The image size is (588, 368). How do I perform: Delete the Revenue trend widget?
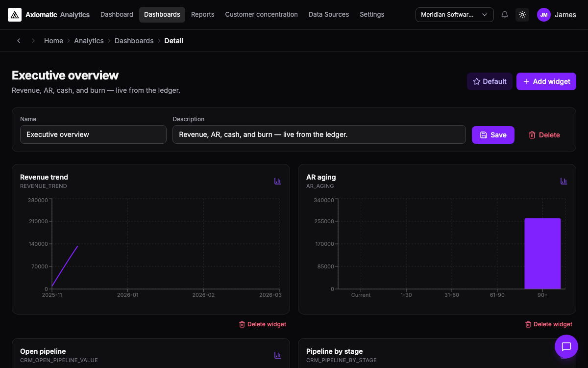coord(263,324)
